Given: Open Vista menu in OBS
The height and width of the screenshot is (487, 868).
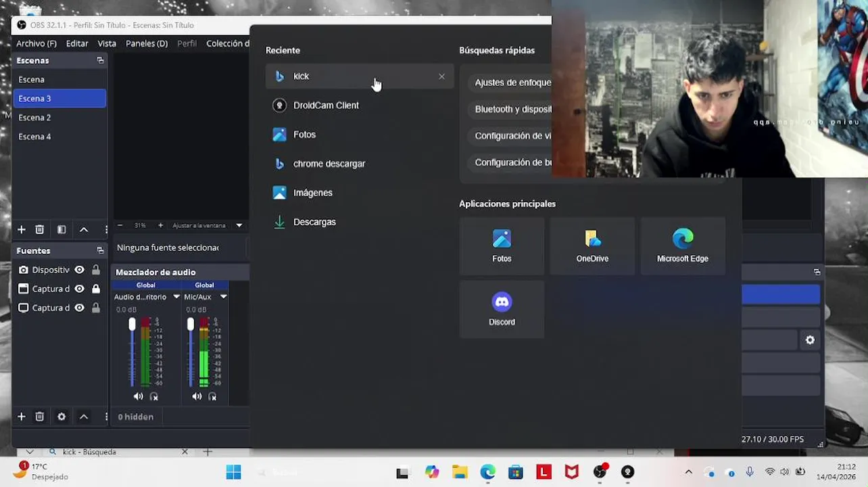Looking at the screenshot, I should pos(107,43).
